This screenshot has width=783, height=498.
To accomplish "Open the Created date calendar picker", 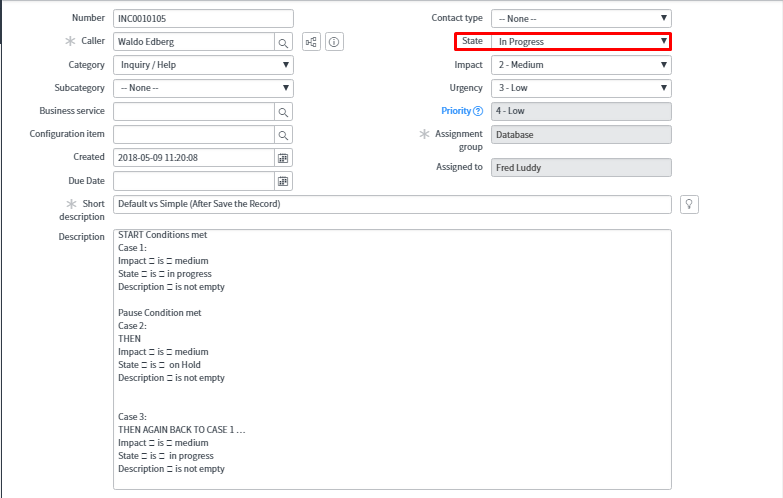I will (x=283, y=158).
